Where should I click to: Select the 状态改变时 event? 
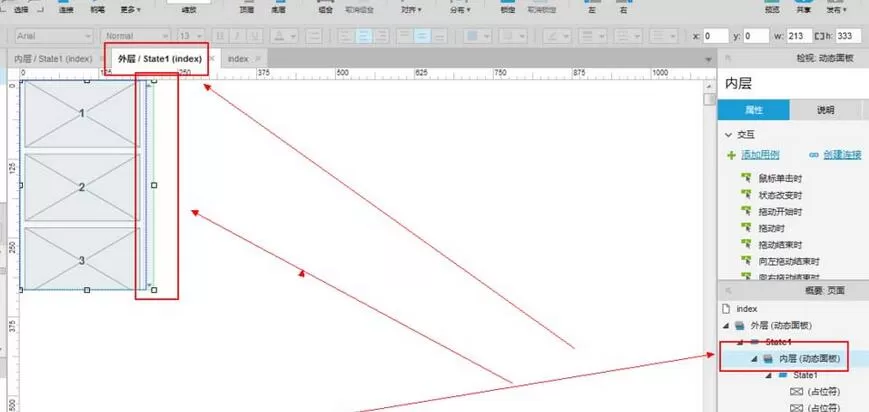pyautogui.click(x=780, y=195)
